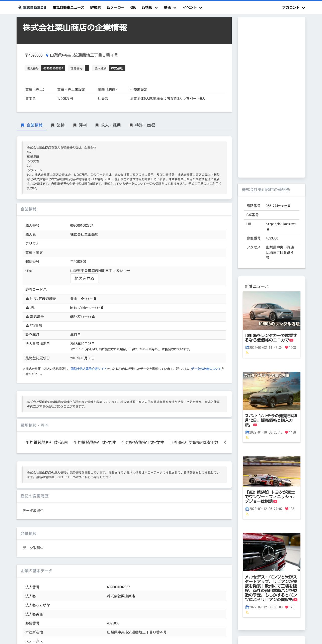Open Mercedes-Benz grille news thumbnail
This screenshot has height=644, width=322.
point(272,552)
